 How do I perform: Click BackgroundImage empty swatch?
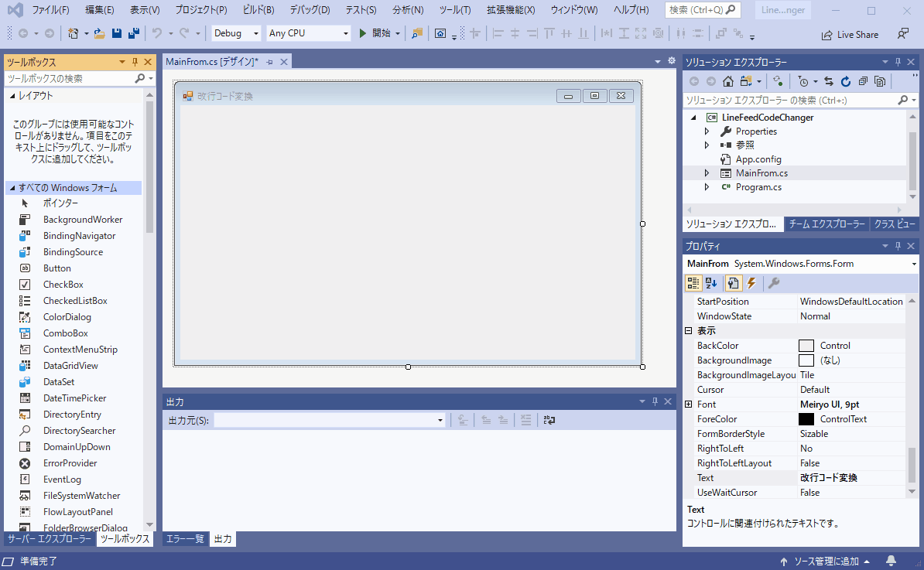click(x=806, y=360)
